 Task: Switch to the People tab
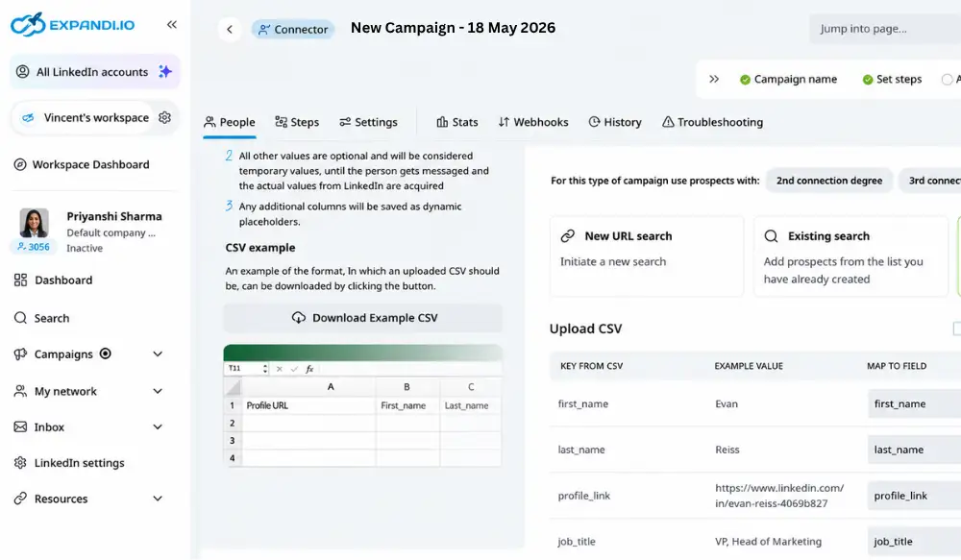(x=230, y=122)
